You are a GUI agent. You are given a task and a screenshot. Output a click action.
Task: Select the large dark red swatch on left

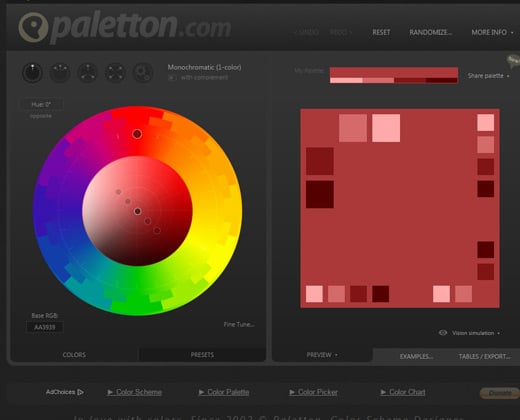click(x=320, y=161)
